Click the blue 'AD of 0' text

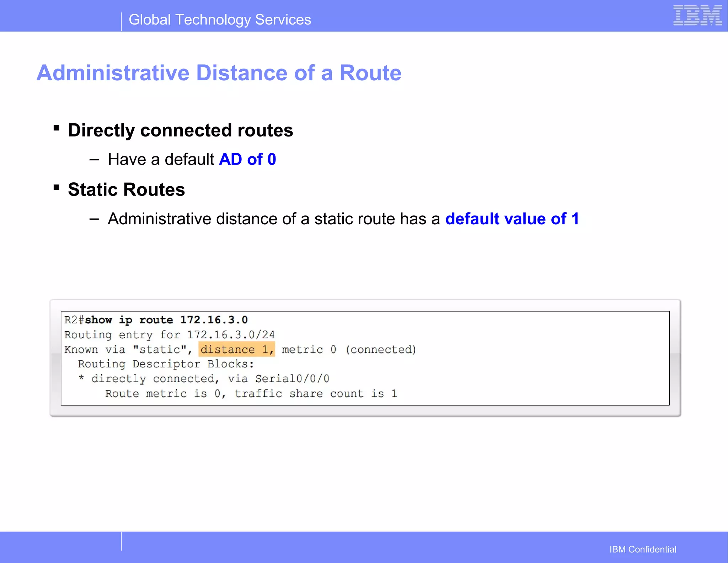coord(247,159)
